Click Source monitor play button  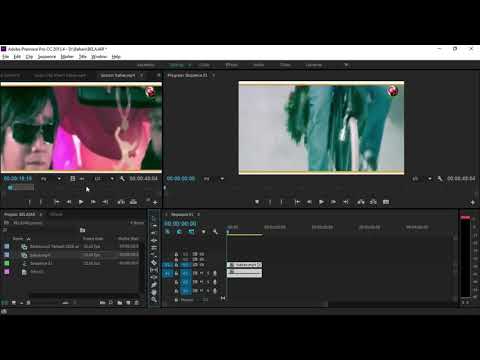pyautogui.click(x=81, y=202)
